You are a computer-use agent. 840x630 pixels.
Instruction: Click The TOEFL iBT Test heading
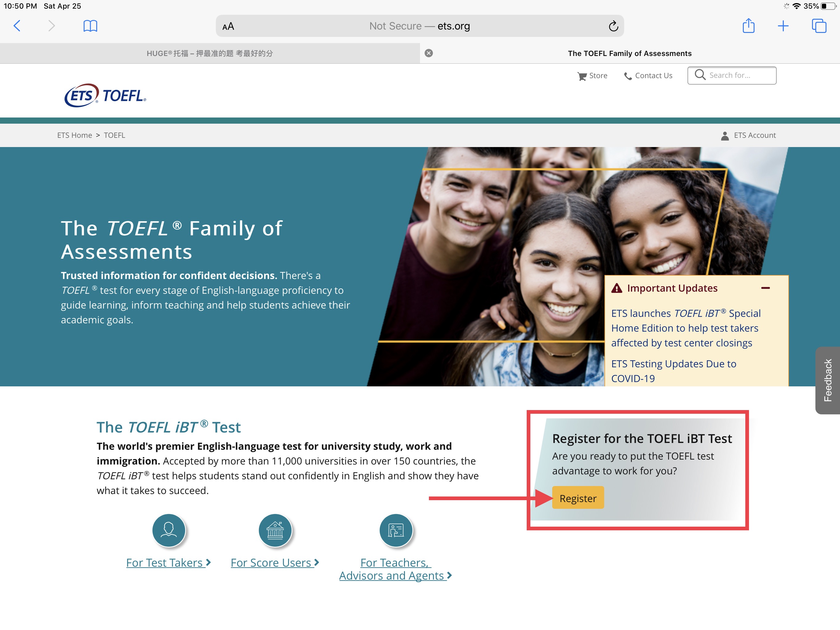click(168, 427)
